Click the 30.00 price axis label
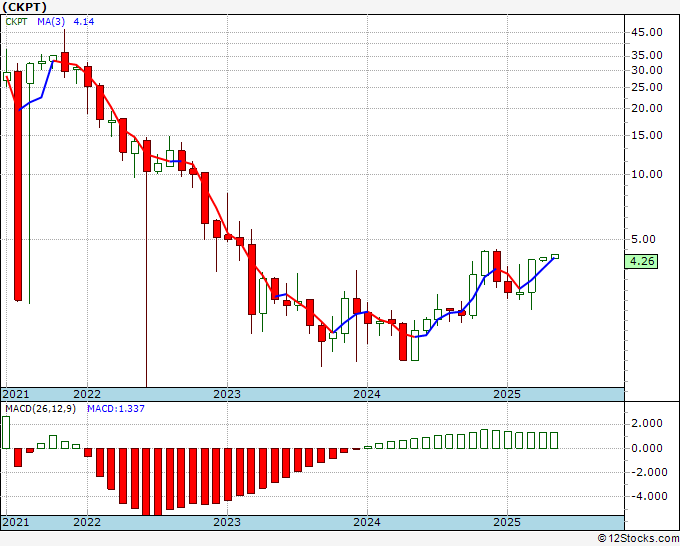680x546 pixels. click(647, 70)
